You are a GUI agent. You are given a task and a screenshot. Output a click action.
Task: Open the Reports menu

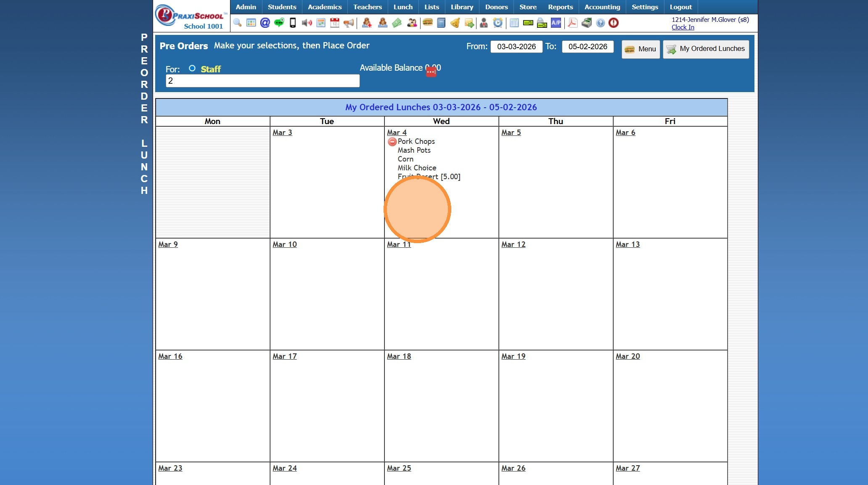click(560, 7)
